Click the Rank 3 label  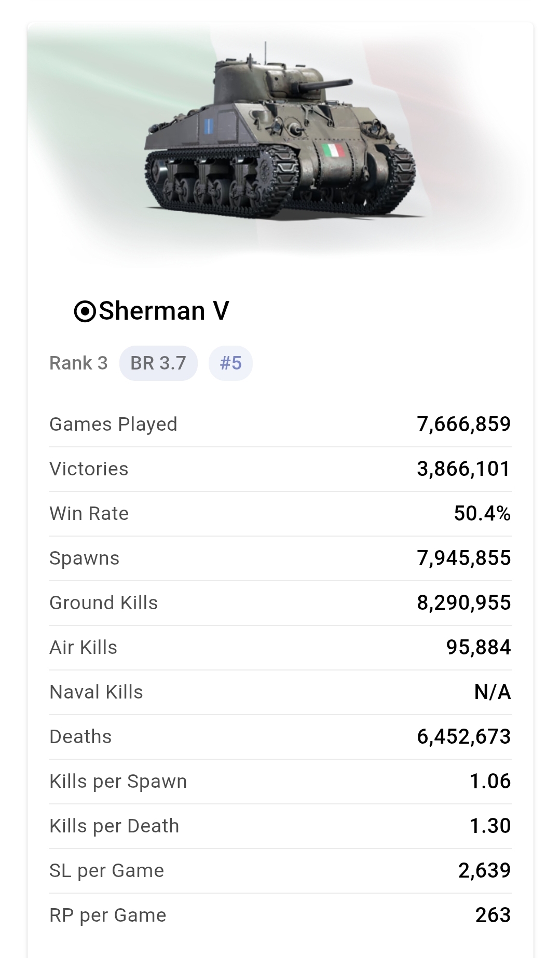click(78, 363)
